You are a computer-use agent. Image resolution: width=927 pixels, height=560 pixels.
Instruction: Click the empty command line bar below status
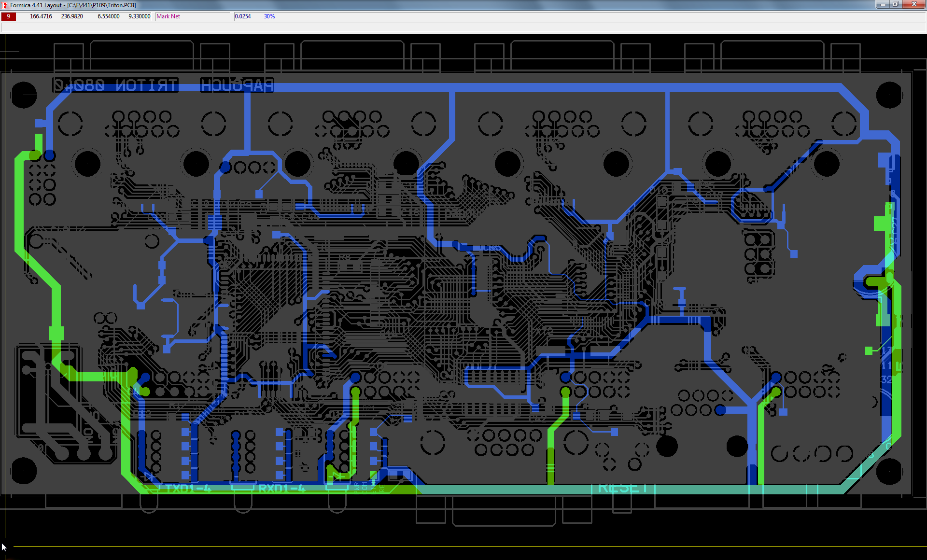463,27
